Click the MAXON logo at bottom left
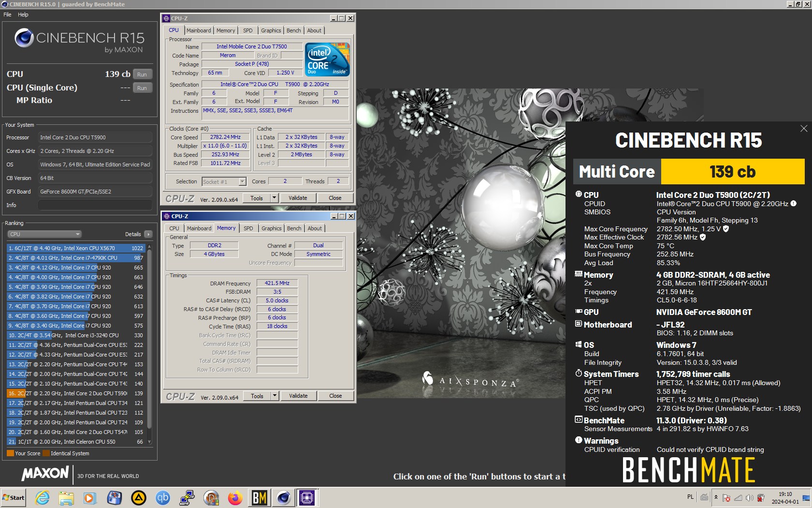This screenshot has height=508, width=812. [x=45, y=473]
